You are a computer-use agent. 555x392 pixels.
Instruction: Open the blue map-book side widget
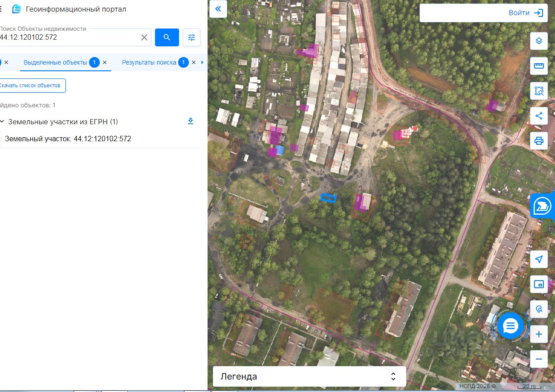(543, 206)
